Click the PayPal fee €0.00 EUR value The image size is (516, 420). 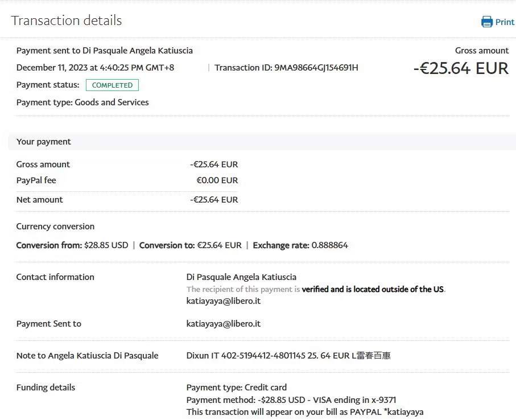[217, 180]
